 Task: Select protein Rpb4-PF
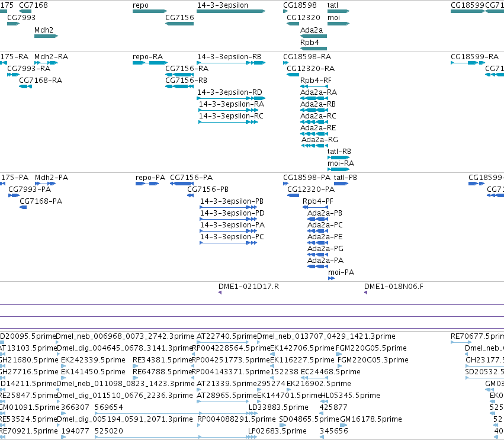[x=315, y=207]
